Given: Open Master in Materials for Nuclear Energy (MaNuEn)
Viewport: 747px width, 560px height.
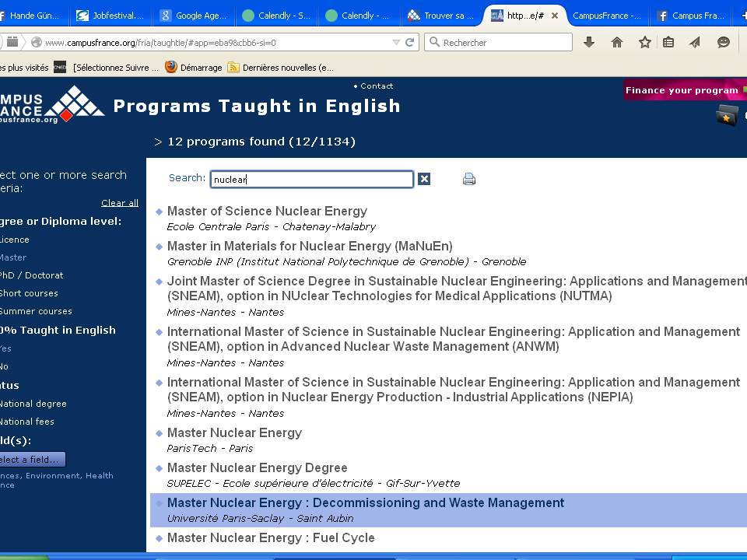Looking at the screenshot, I should click(310, 247).
